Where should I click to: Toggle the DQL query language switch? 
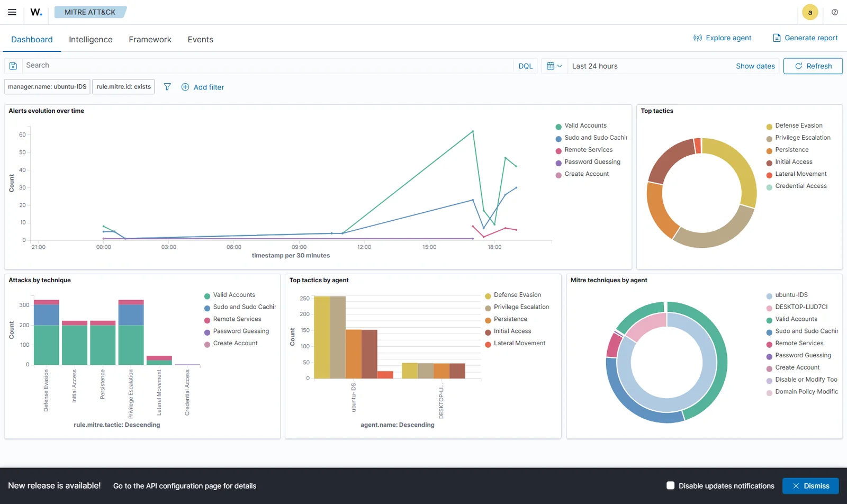525,66
